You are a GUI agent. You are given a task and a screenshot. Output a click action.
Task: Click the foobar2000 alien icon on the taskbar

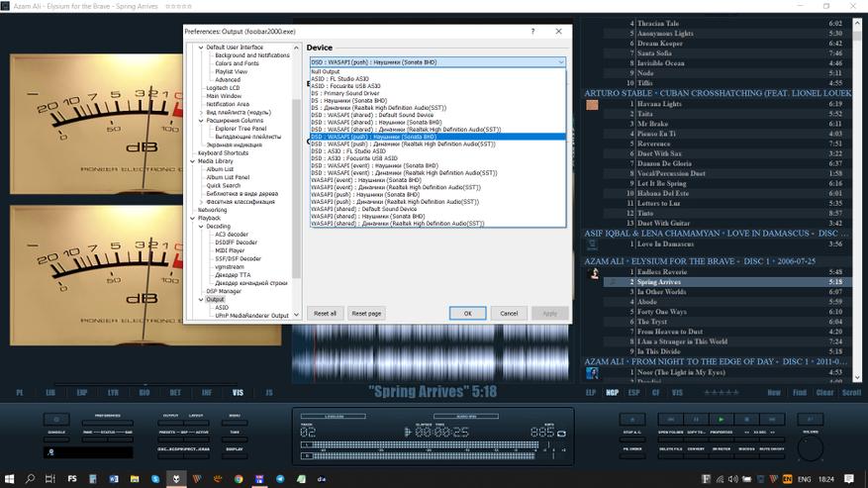click(176, 478)
